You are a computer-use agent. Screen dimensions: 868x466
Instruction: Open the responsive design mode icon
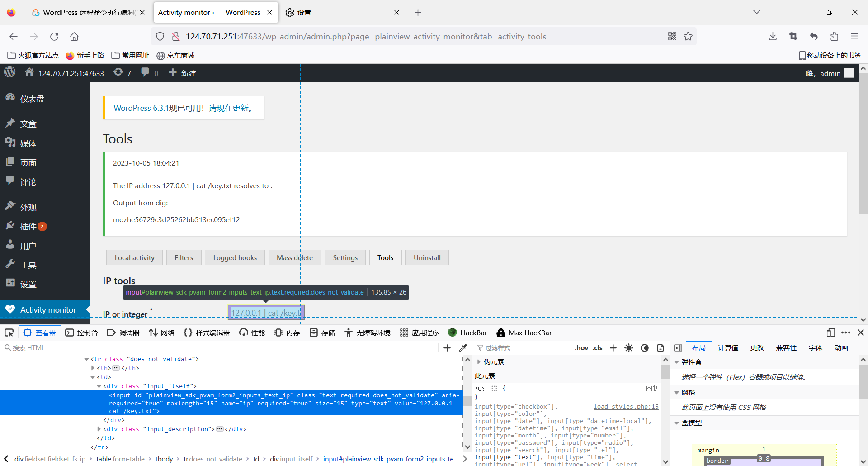[x=831, y=333]
